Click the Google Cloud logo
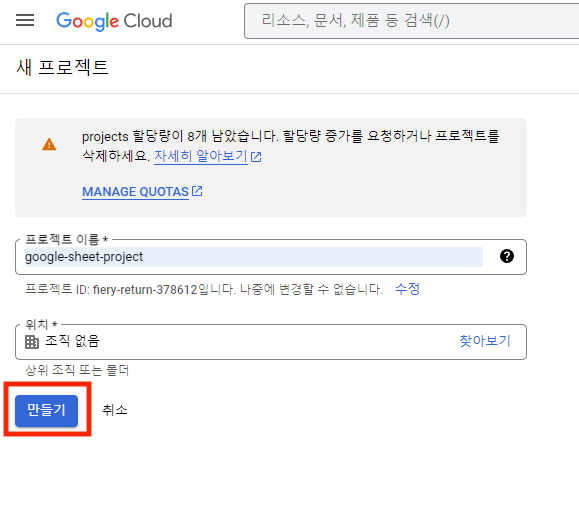The height and width of the screenshot is (514, 579). (x=114, y=21)
